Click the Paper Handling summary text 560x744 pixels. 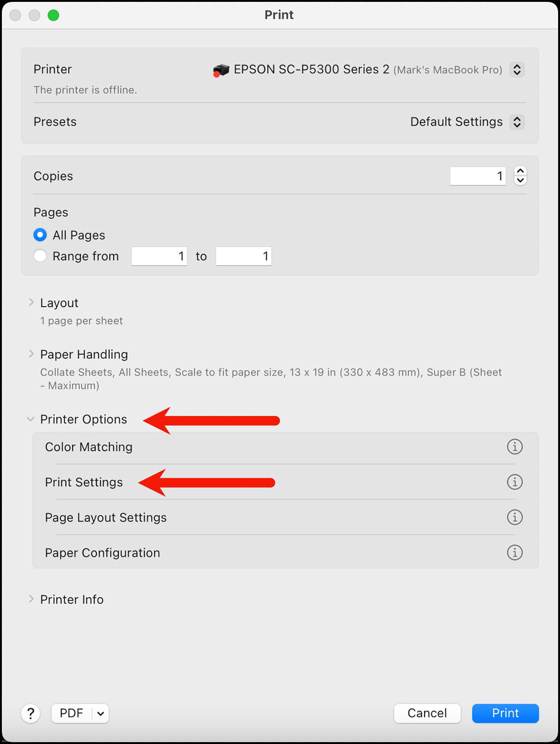point(271,379)
